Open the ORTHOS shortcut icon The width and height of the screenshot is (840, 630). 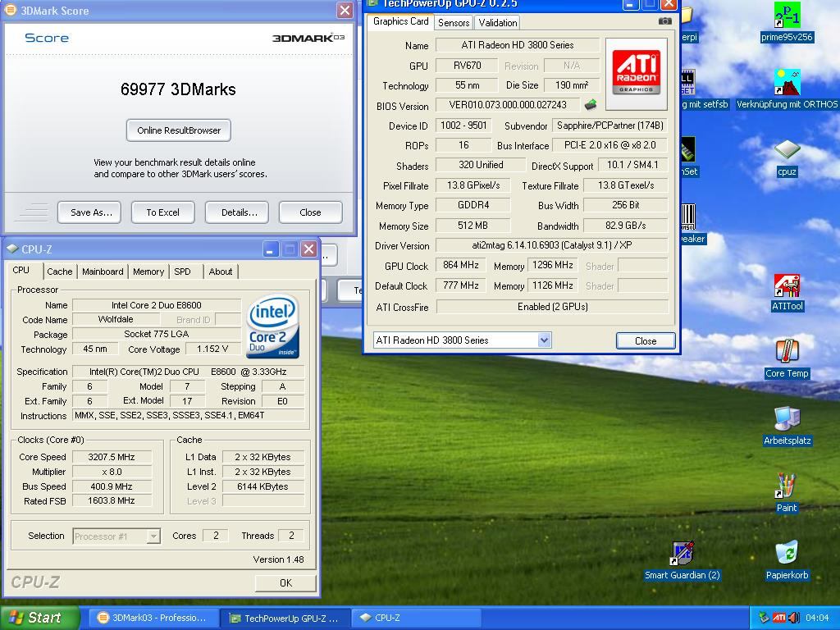[787, 83]
